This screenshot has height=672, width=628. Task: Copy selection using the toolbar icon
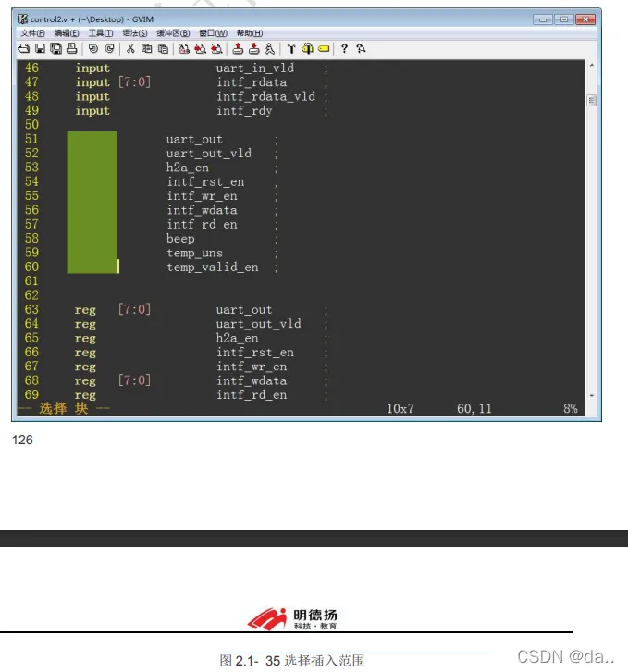[x=146, y=48]
